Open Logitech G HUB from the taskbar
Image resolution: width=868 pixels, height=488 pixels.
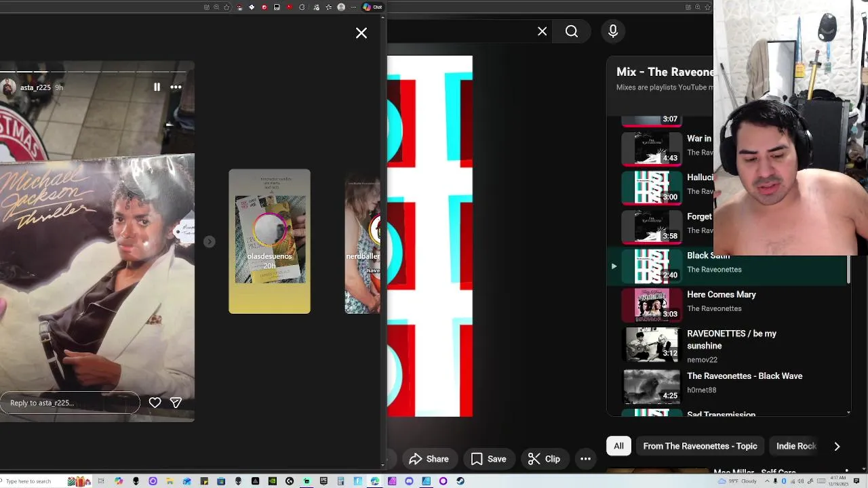(x=290, y=481)
